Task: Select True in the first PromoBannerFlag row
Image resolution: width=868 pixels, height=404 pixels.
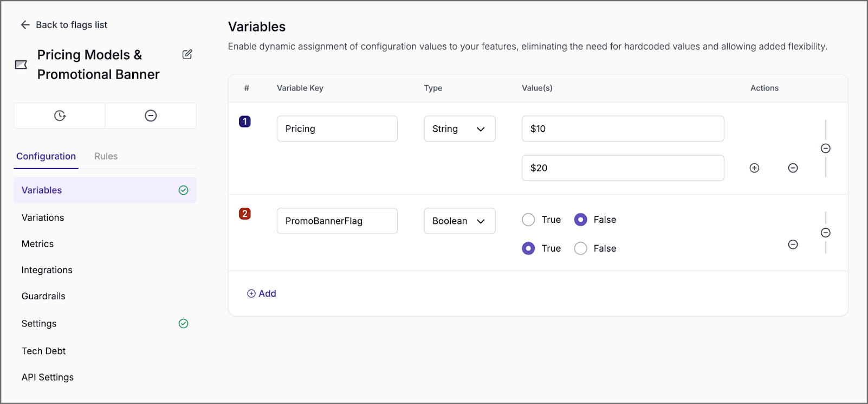Action: [528, 220]
